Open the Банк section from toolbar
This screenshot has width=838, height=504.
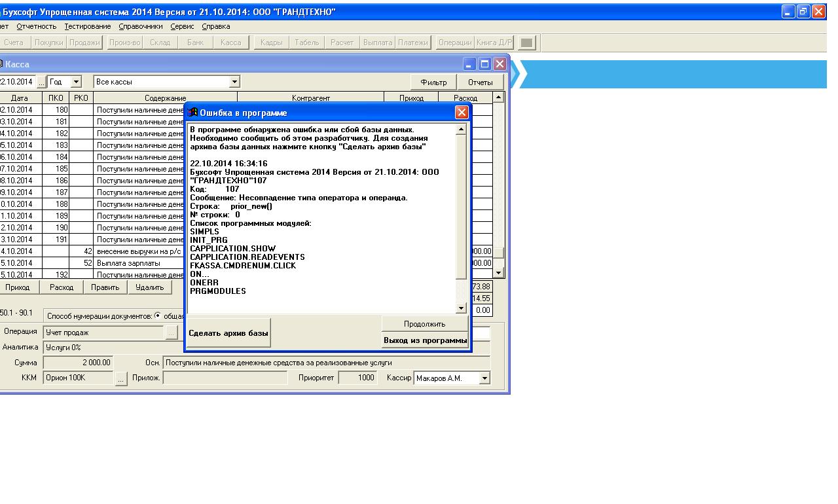pyautogui.click(x=195, y=43)
